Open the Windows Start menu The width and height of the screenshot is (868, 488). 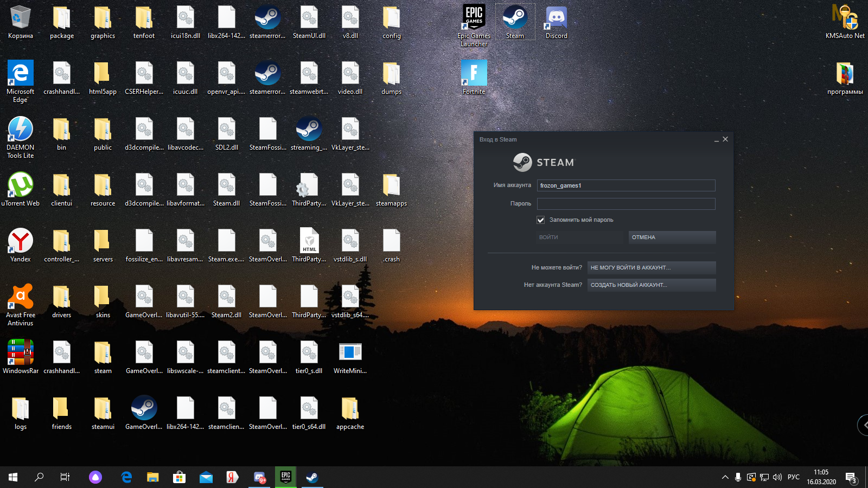[13, 477]
